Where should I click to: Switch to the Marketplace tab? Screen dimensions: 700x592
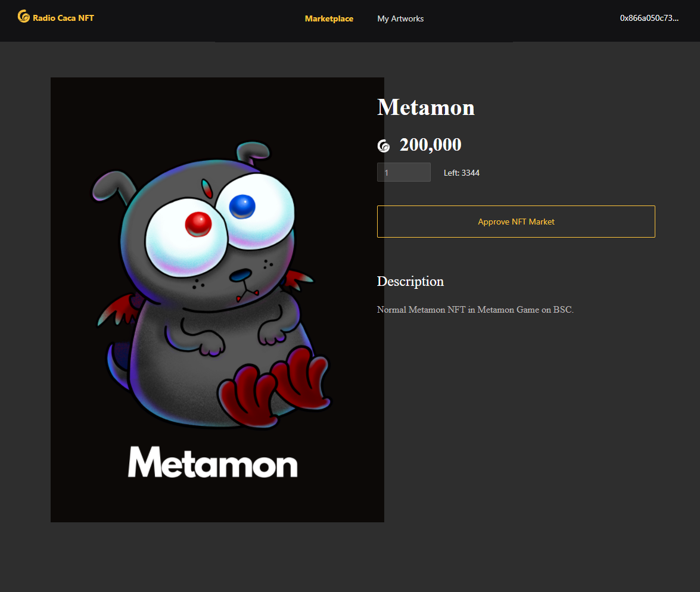[329, 18]
